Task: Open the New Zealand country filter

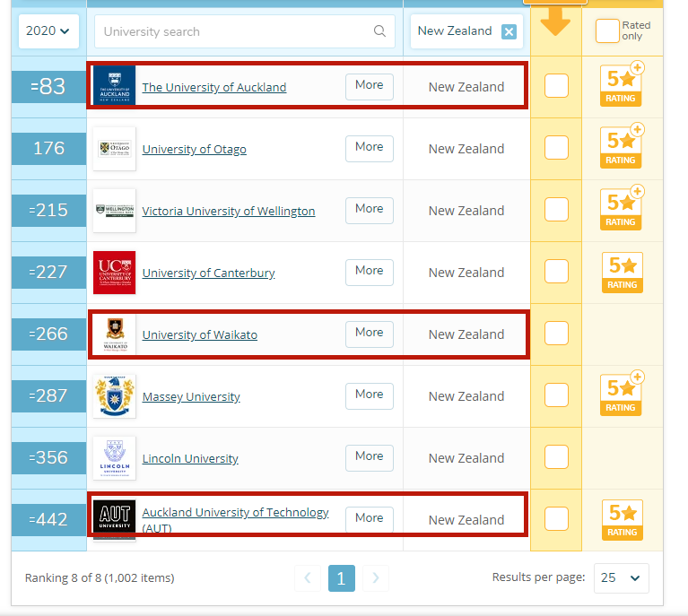Action: click(466, 31)
